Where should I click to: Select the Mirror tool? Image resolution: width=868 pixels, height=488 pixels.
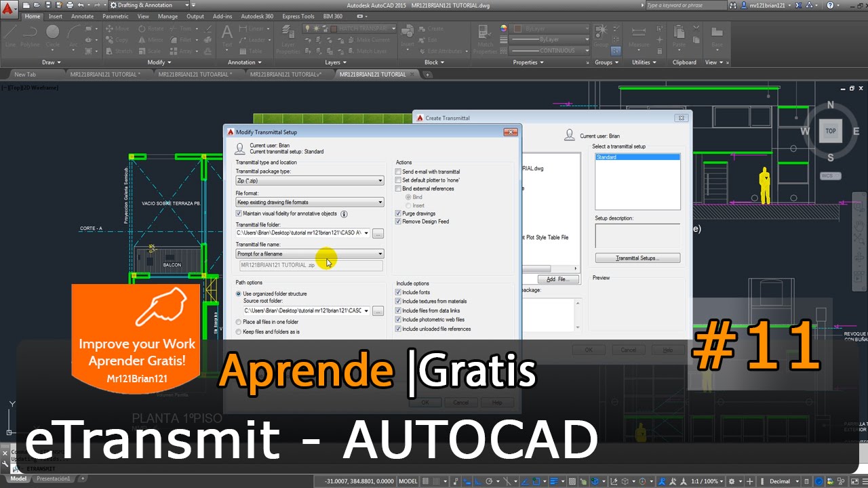151,40
